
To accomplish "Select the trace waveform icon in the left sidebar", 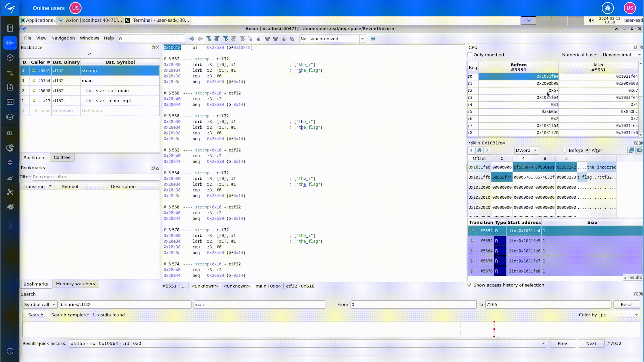I will coord(10,43).
